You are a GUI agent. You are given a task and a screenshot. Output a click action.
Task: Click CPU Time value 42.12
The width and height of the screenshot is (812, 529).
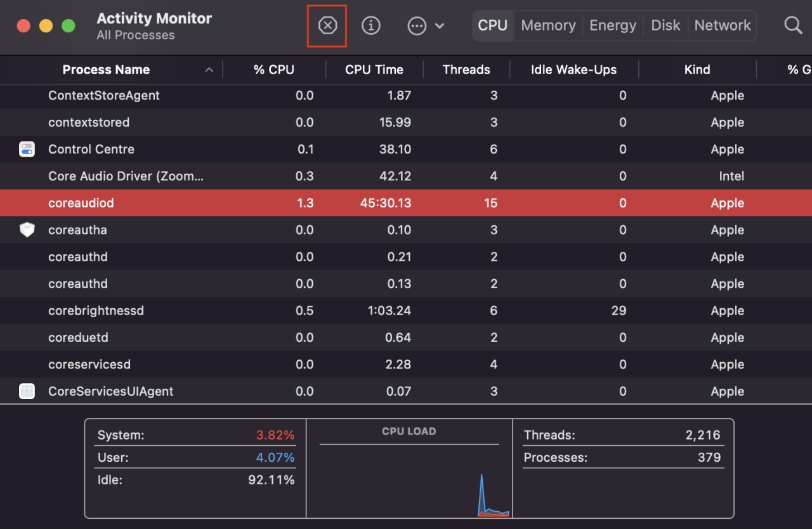coord(395,176)
